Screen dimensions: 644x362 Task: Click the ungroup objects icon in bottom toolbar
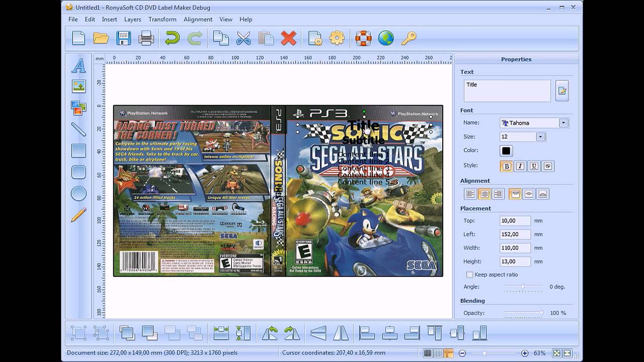(x=101, y=333)
